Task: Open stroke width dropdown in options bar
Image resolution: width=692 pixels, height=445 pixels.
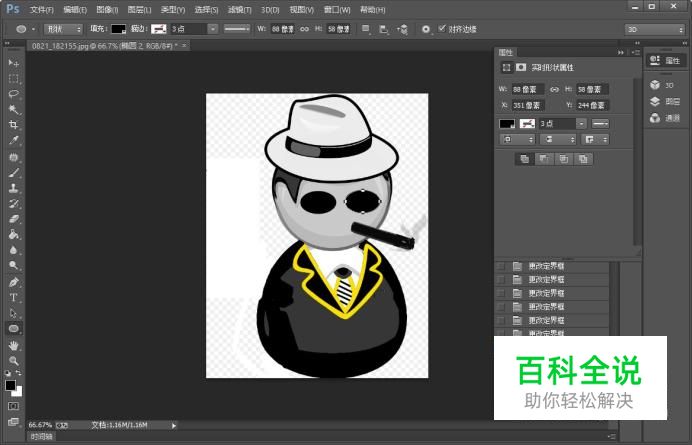Action: pos(213,29)
